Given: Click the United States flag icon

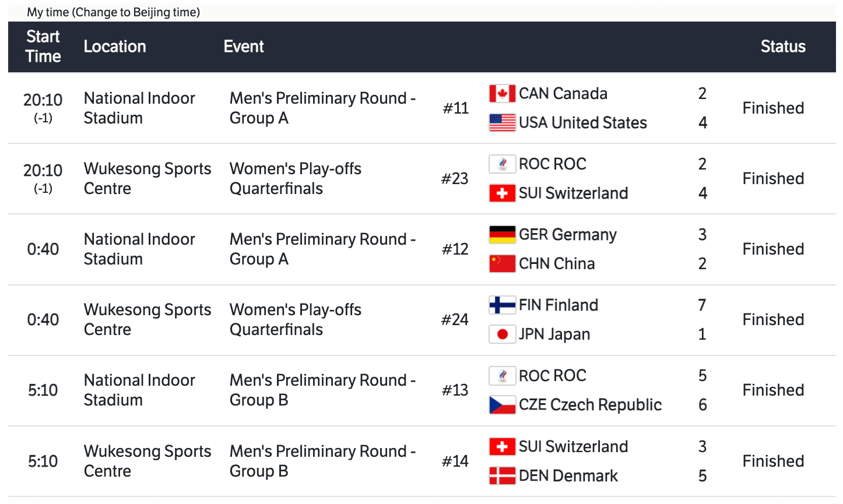Looking at the screenshot, I should point(502,122).
